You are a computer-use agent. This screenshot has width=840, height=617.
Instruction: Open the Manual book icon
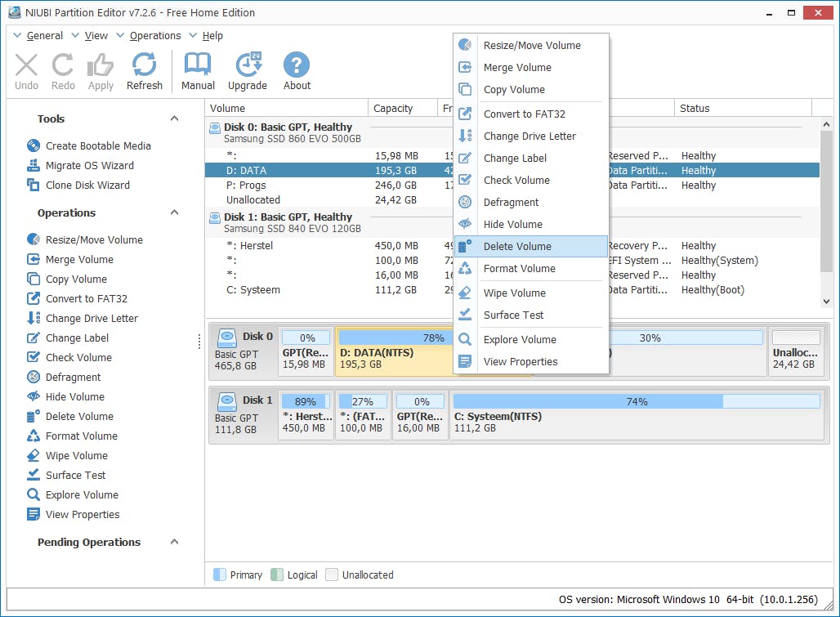tap(198, 71)
